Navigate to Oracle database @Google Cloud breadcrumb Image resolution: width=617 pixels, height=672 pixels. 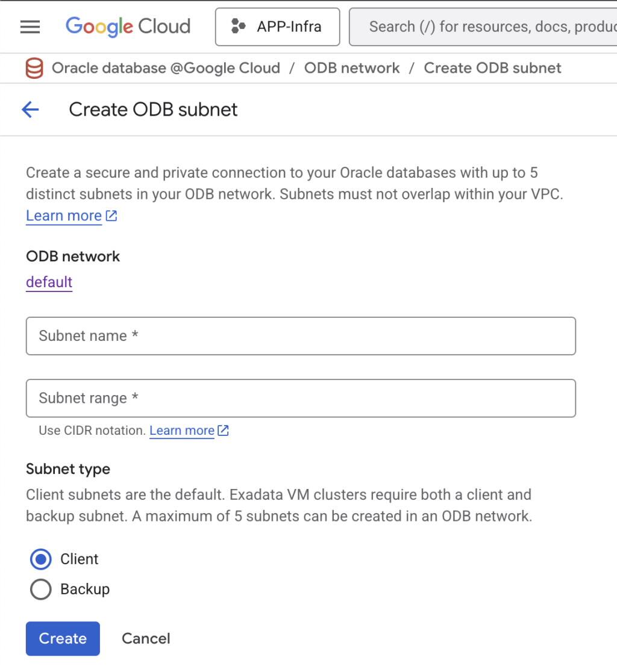[166, 67]
